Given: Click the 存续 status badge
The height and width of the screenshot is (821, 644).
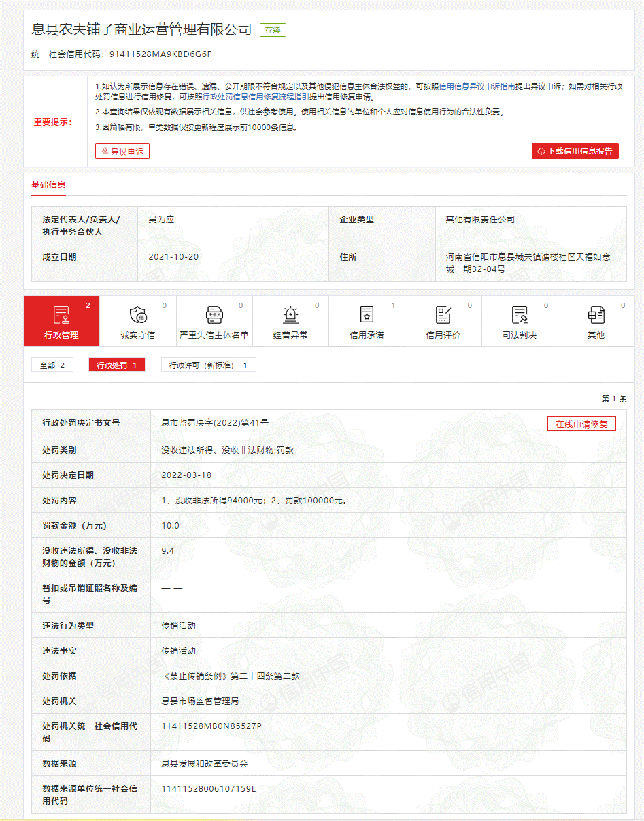Looking at the screenshot, I should (x=273, y=30).
